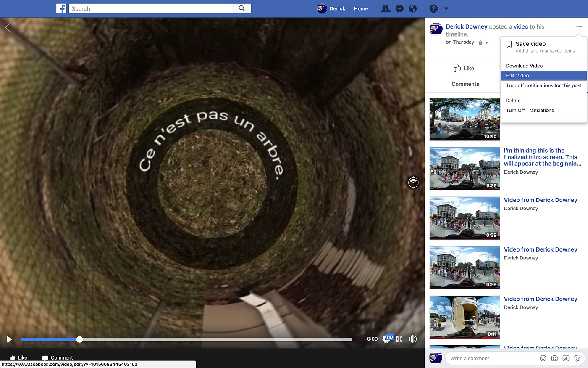Open the privacy audience dropdown near Thursday

[483, 42]
